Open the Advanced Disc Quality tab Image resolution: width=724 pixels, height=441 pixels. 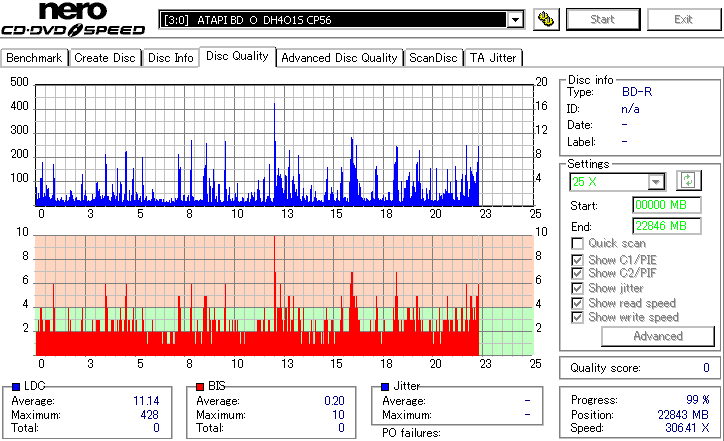339,58
